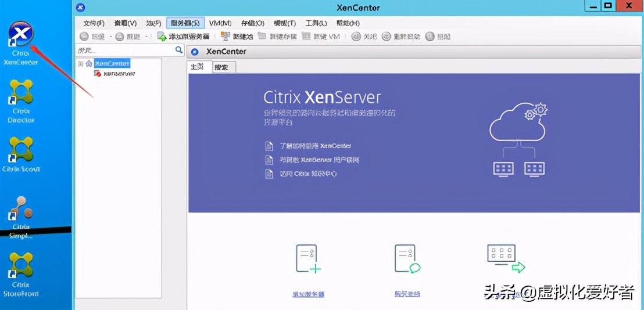Image resolution: width=644 pixels, height=310 pixels.
Task: Open the VM(M) menu
Action: click(220, 23)
